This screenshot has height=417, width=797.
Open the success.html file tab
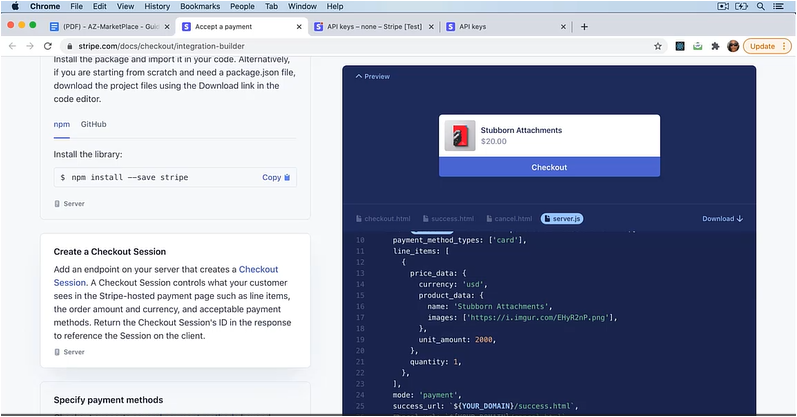[448, 219]
